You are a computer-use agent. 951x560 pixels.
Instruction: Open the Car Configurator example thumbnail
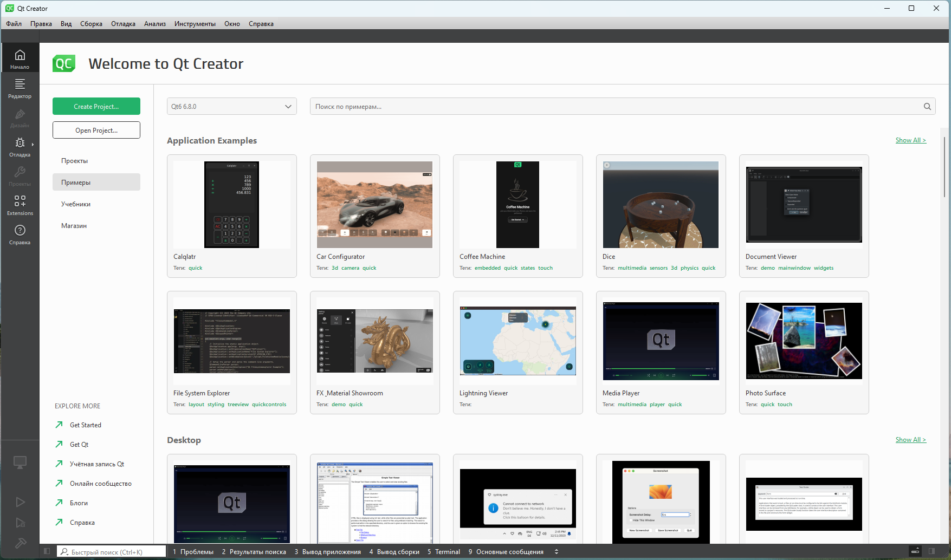click(374, 205)
